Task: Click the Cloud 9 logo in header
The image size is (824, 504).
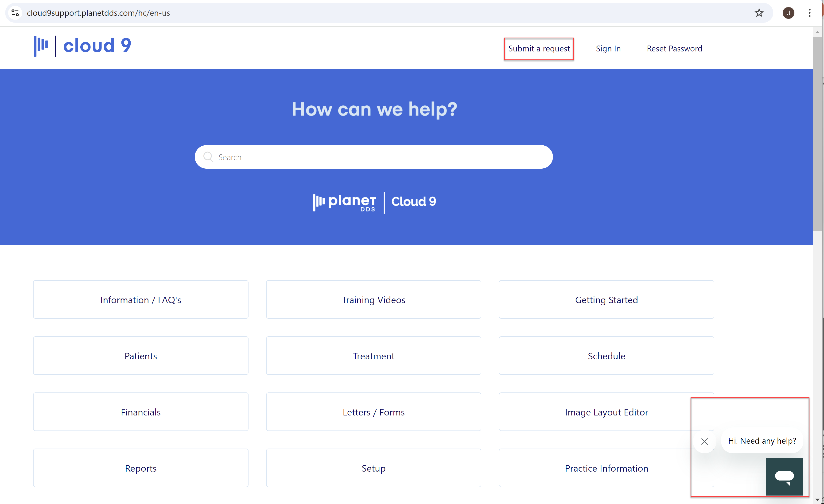Action: pos(82,46)
